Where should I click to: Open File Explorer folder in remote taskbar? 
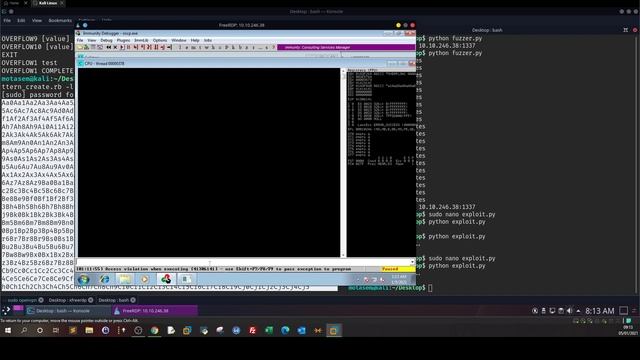coord(125,279)
